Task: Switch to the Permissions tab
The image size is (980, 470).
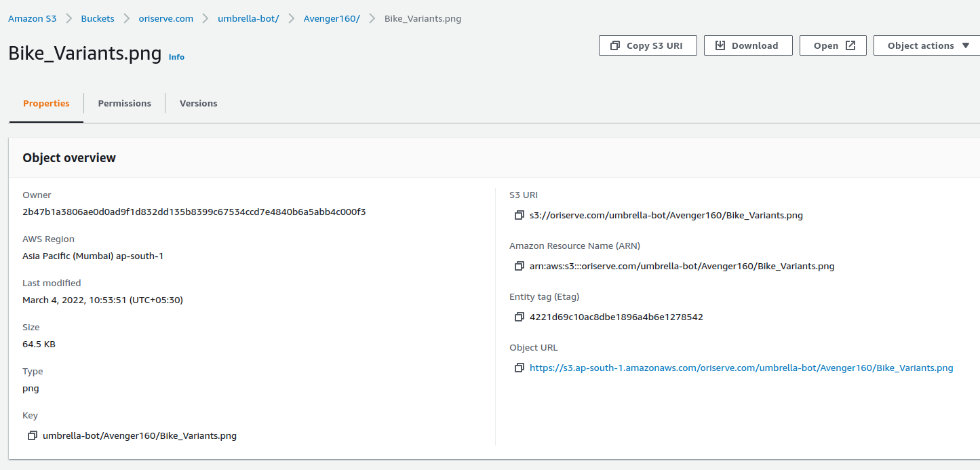Action: 124,103
